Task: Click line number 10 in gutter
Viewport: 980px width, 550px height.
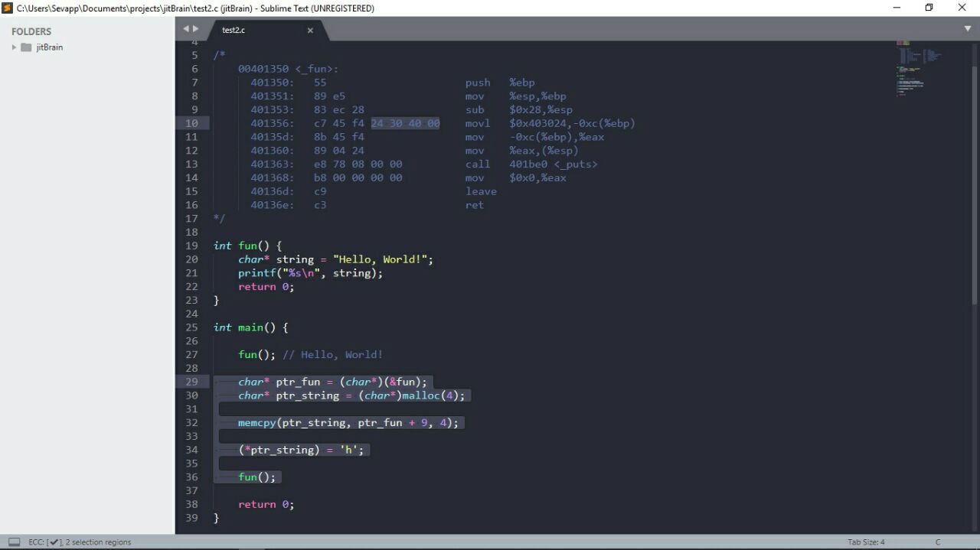Action: coord(191,123)
